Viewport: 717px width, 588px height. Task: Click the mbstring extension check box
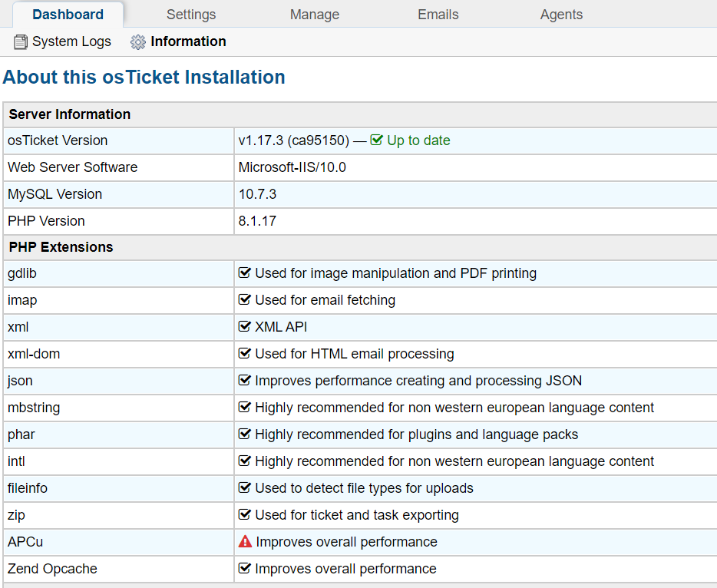point(245,408)
